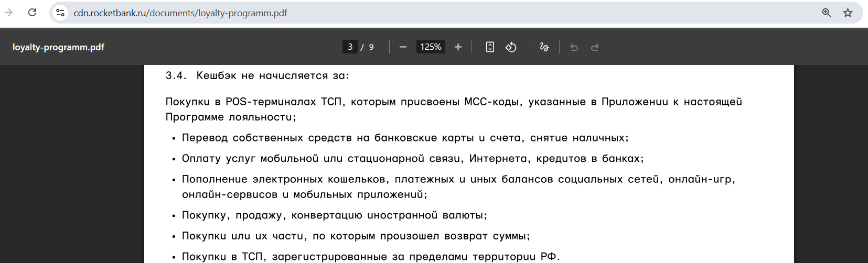This screenshot has width=868, height=263.
Task: Click the fit to page icon
Action: click(490, 47)
